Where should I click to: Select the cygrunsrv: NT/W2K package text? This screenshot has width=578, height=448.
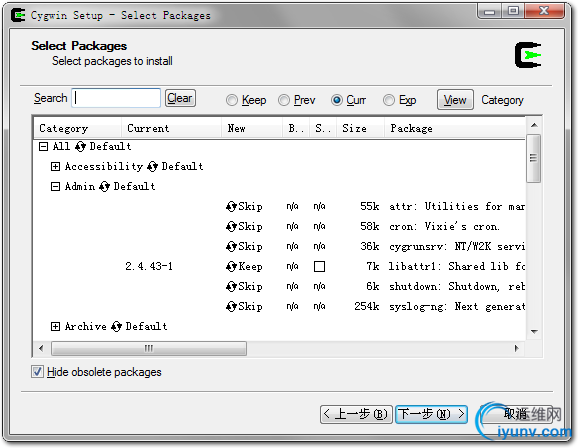pyautogui.click(x=457, y=246)
